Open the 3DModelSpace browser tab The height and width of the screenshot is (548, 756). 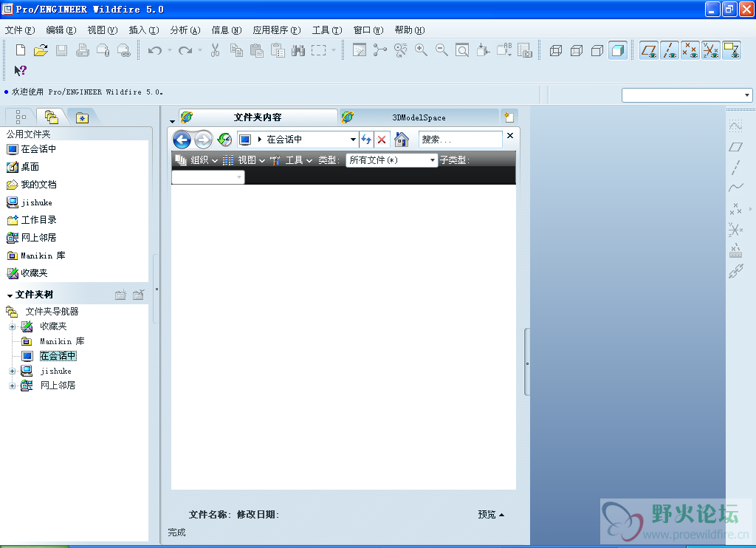point(419,117)
